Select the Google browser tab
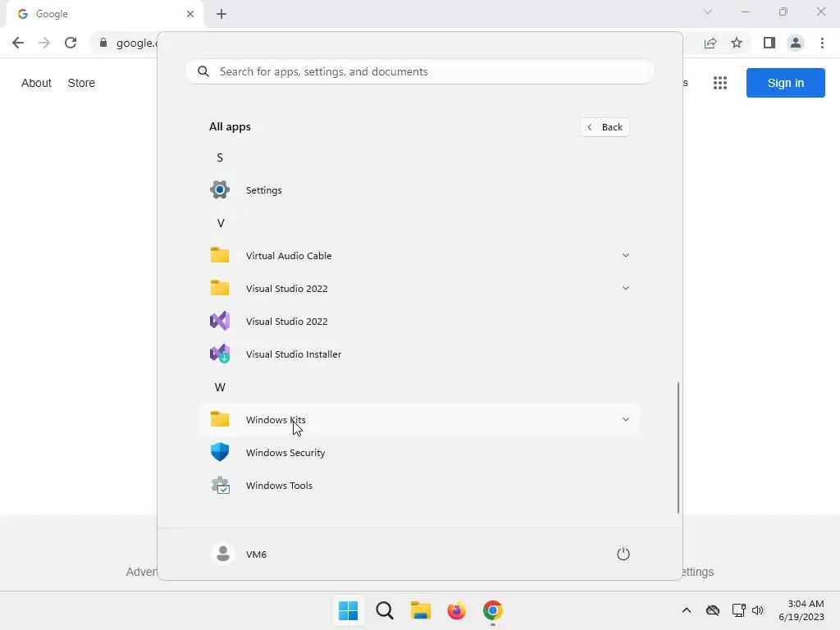The width and height of the screenshot is (840, 630). click(x=104, y=14)
